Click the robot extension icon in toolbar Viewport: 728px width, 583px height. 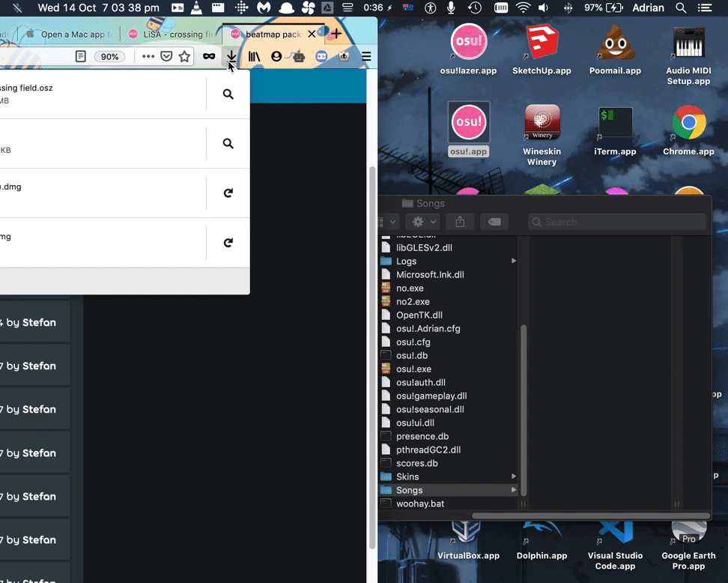299,57
